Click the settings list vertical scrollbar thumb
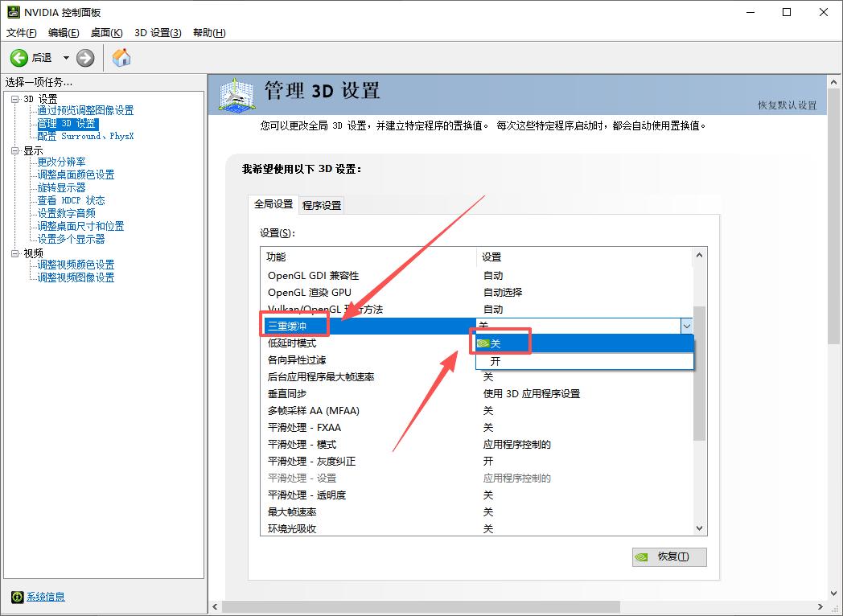 [700, 373]
